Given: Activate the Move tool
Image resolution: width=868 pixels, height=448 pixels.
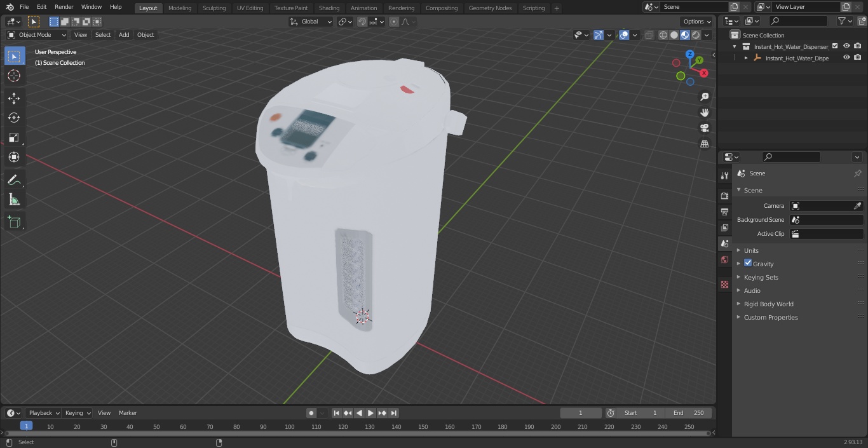Looking at the screenshot, I should click(14, 98).
